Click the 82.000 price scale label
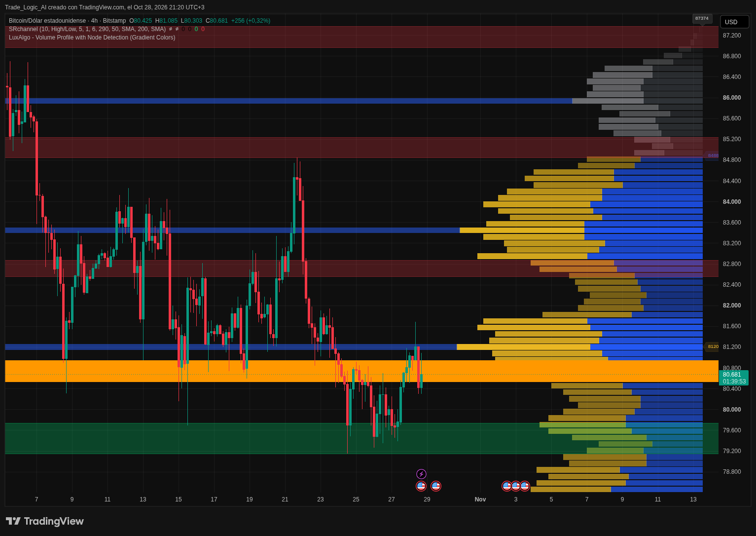 click(x=732, y=306)
